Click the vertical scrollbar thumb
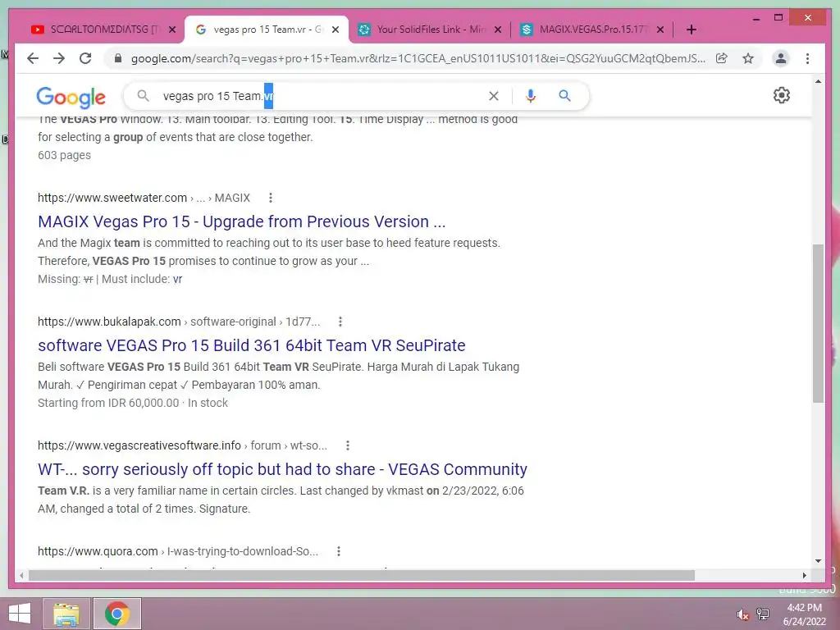 [818, 323]
